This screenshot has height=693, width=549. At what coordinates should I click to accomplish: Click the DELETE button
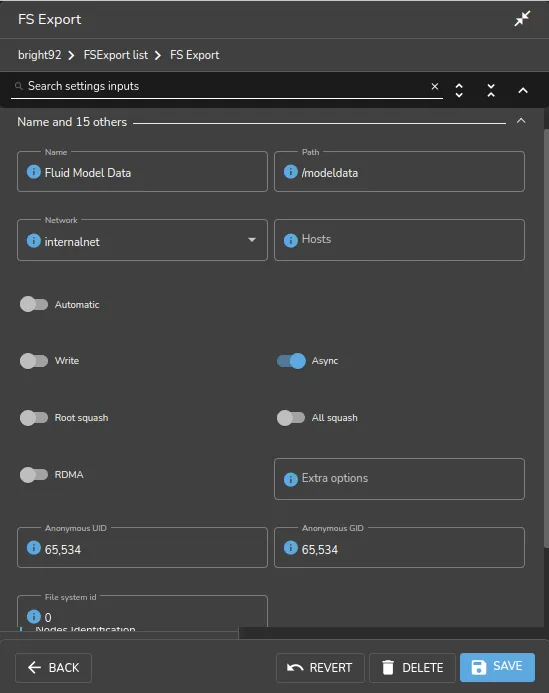(x=412, y=667)
